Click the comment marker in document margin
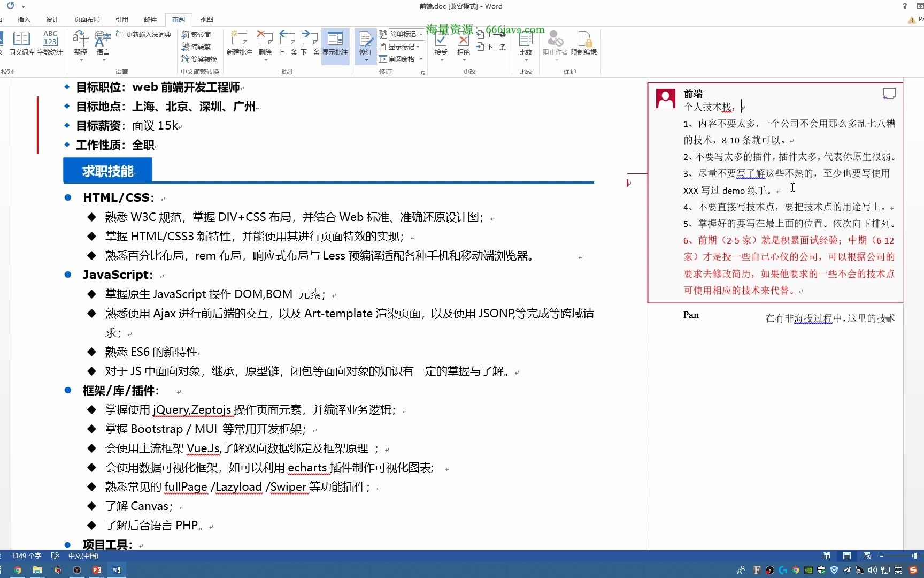The width and height of the screenshot is (924, 578). pos(629,183)
